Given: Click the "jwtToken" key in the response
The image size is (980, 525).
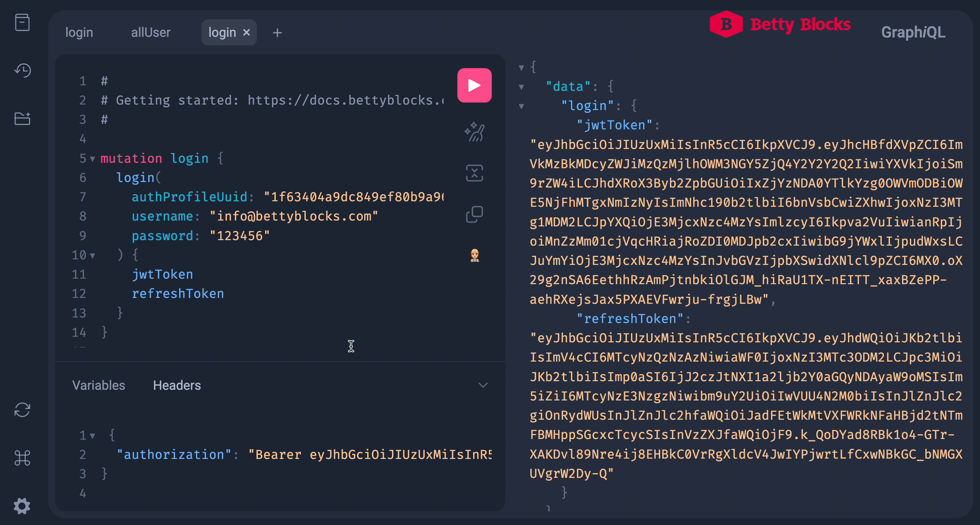Looking at the screenshot, I should click(614, 125).
